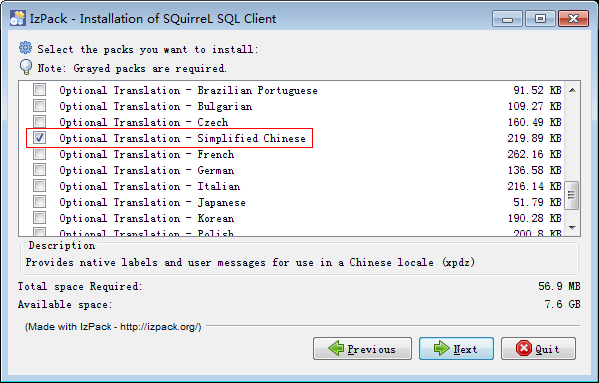The height and width of the screenshot is (383, 599).
Task: Enable the French translation checkbox
Action: pos(39,154)
